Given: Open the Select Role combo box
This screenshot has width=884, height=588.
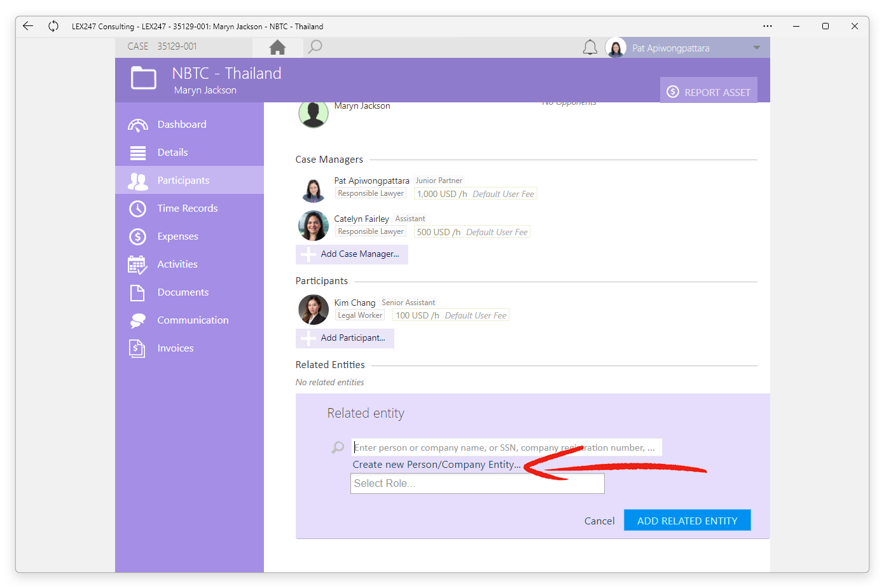Looking at the screenshot, I should pos(478,484).
